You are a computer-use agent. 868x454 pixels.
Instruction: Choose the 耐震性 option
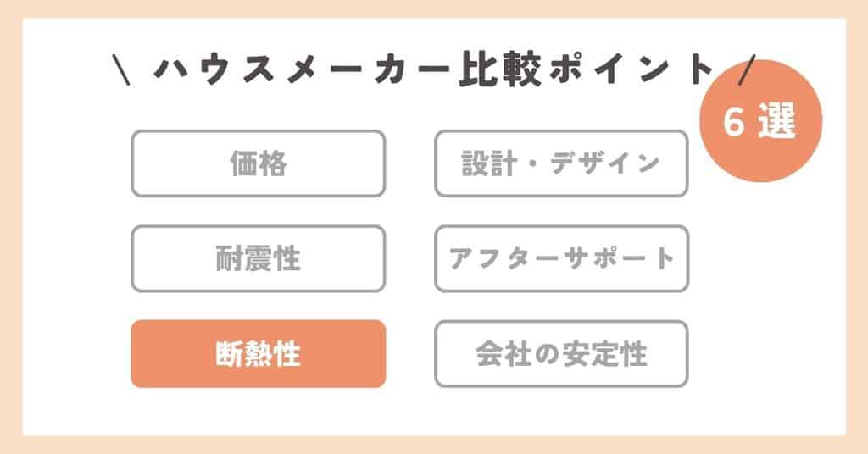[x=258, y=258]
